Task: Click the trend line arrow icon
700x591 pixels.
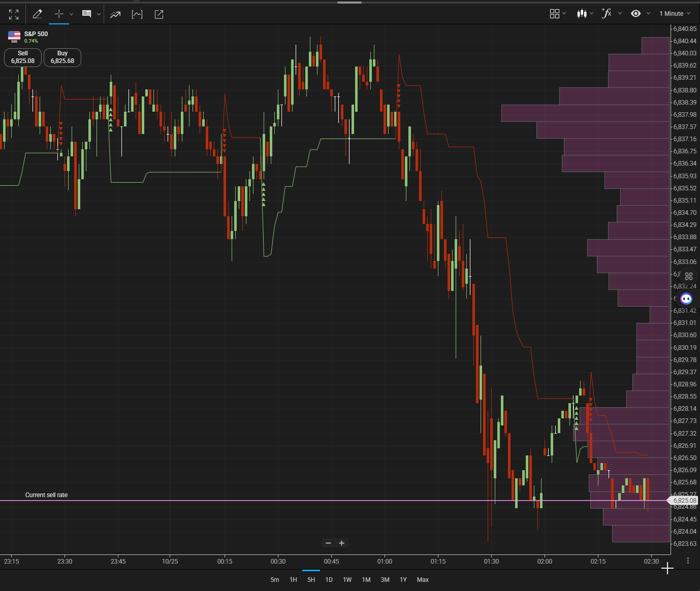Action: 115,14
